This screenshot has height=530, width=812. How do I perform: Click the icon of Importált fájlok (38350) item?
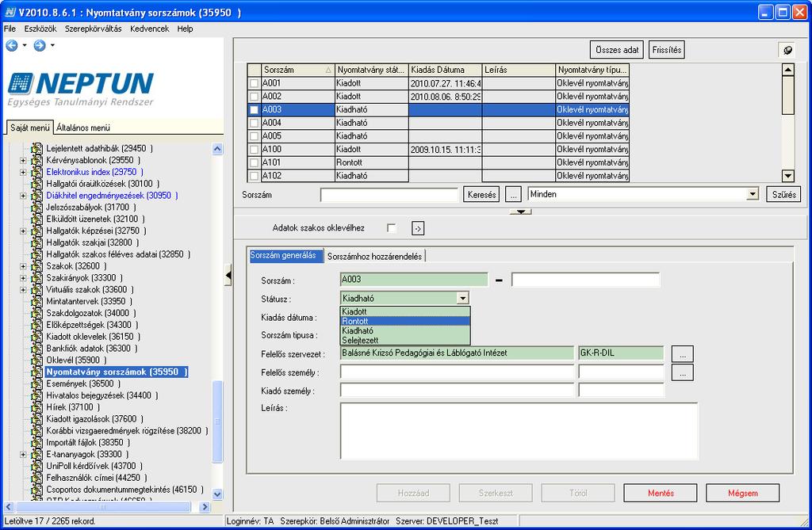click(36, 442)
